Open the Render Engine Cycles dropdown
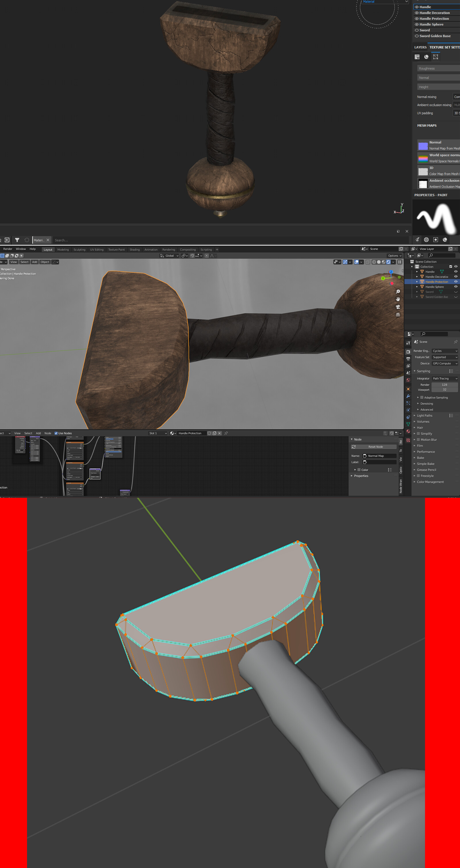The width and height of the screenshot is (460, 868). pyautogui.click(x=444, y=351)
